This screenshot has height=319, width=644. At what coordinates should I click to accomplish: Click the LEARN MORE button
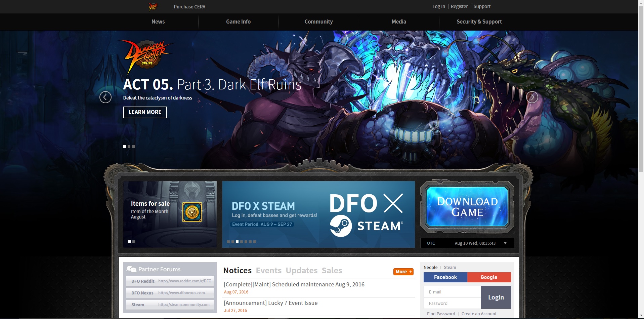coord(145,112)
